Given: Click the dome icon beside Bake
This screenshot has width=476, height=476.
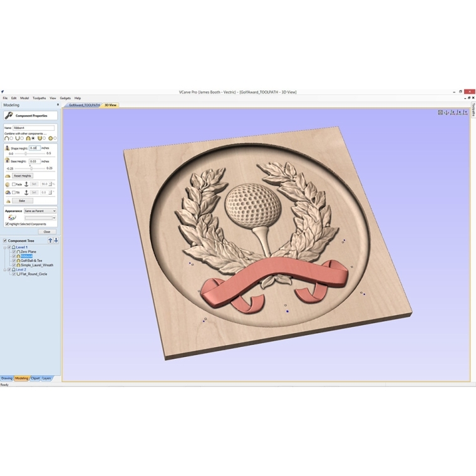Looking at the screenshot, I should click(8, 201).
